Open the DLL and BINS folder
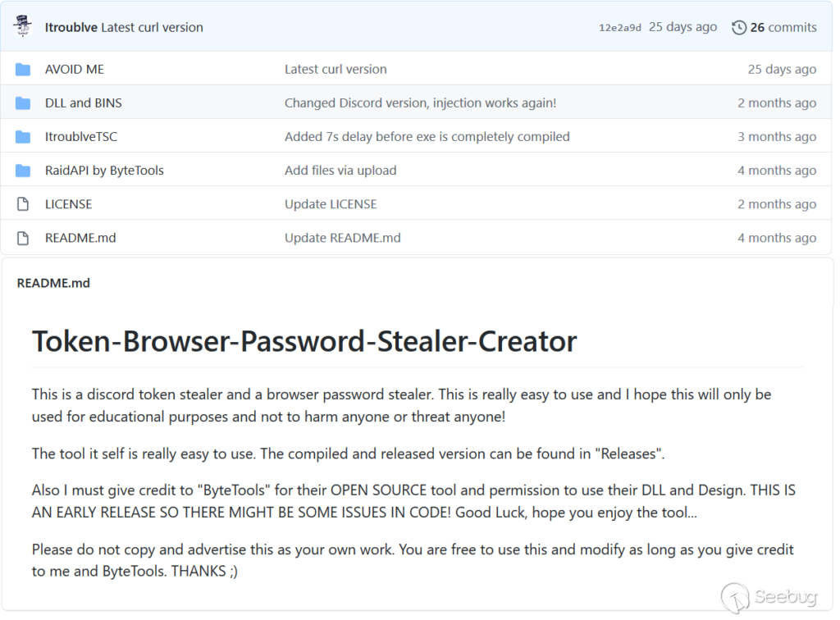This screenshot has height=620, width=840. tap(84, 103)
